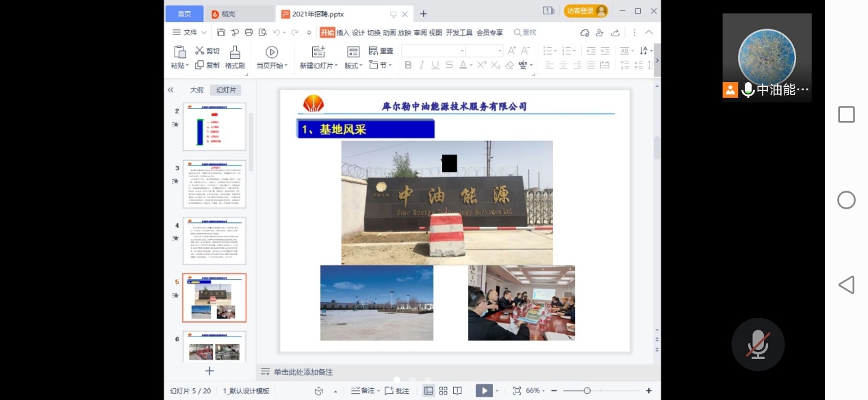
Task: Click the add new slide plus icon
Action: tap(209, 371)
